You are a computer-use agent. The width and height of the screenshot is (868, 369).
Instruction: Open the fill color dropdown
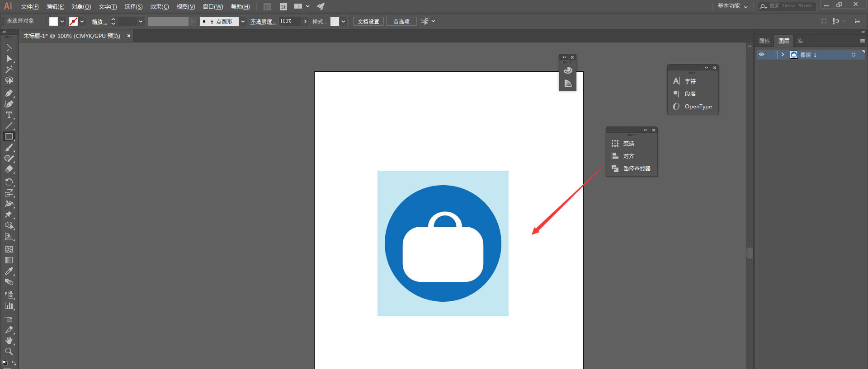tap(62, 21)
